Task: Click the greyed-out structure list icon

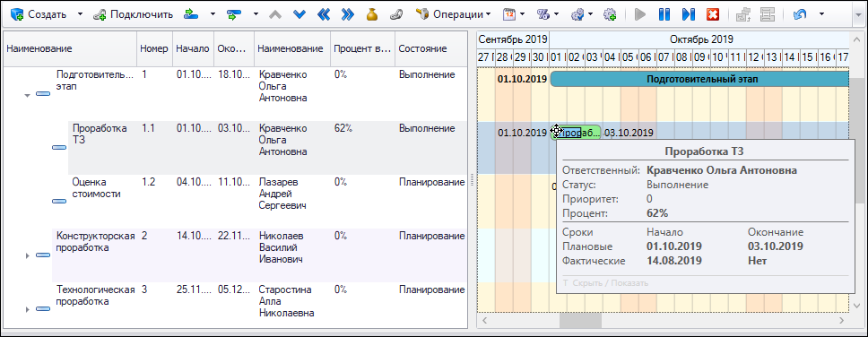Action: (768, 15)
